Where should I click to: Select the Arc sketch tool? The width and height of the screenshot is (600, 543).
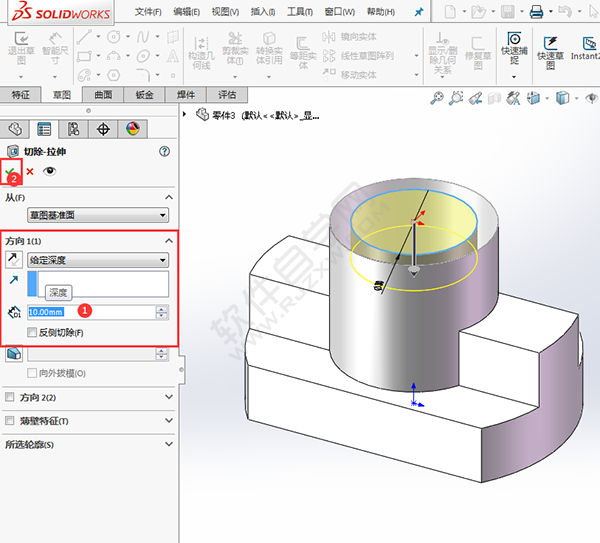point(114,56)
